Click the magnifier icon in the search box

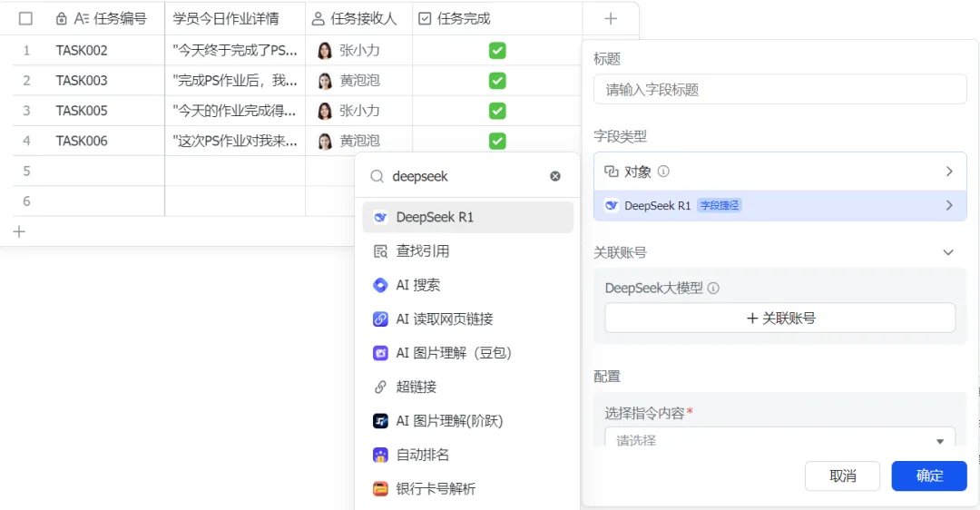click(x=377, y=177)
